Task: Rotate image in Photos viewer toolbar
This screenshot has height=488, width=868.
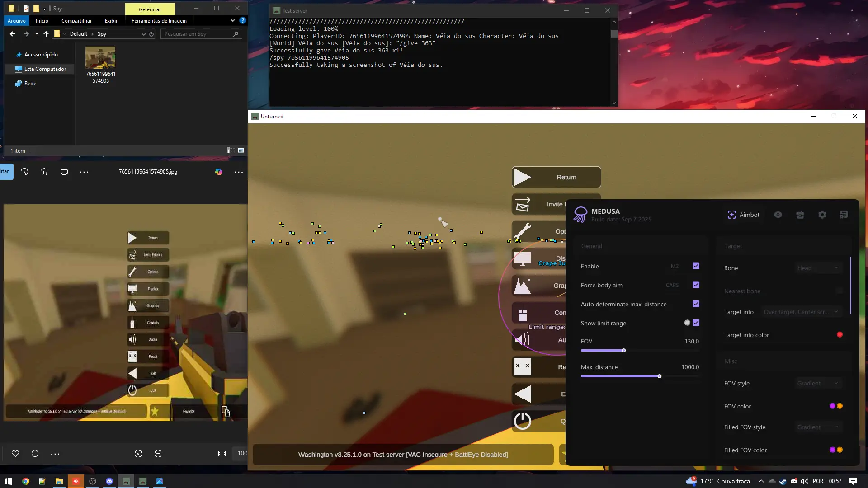Action: pyautogui.click(x=24, y=172)
